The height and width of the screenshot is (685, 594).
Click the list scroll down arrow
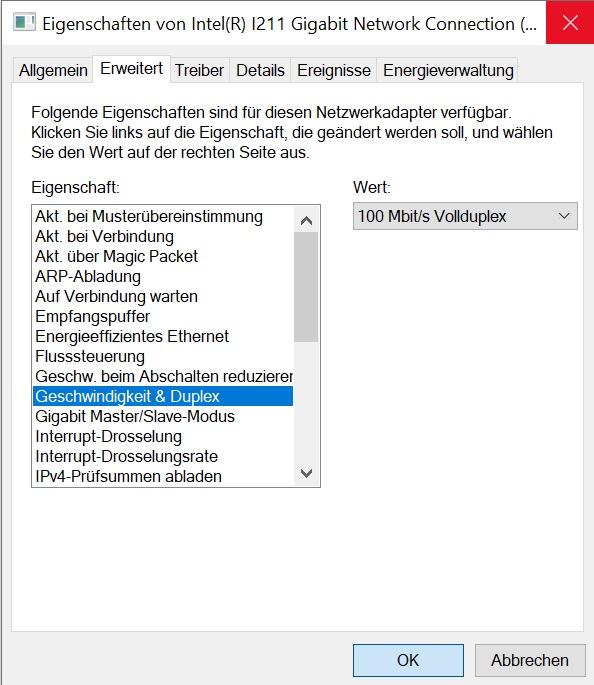click(x=307, y=473)
